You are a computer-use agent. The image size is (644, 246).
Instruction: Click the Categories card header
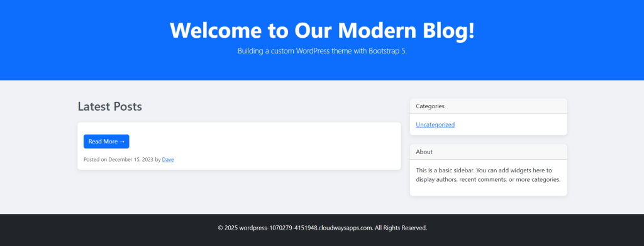(x=488, y=106)
